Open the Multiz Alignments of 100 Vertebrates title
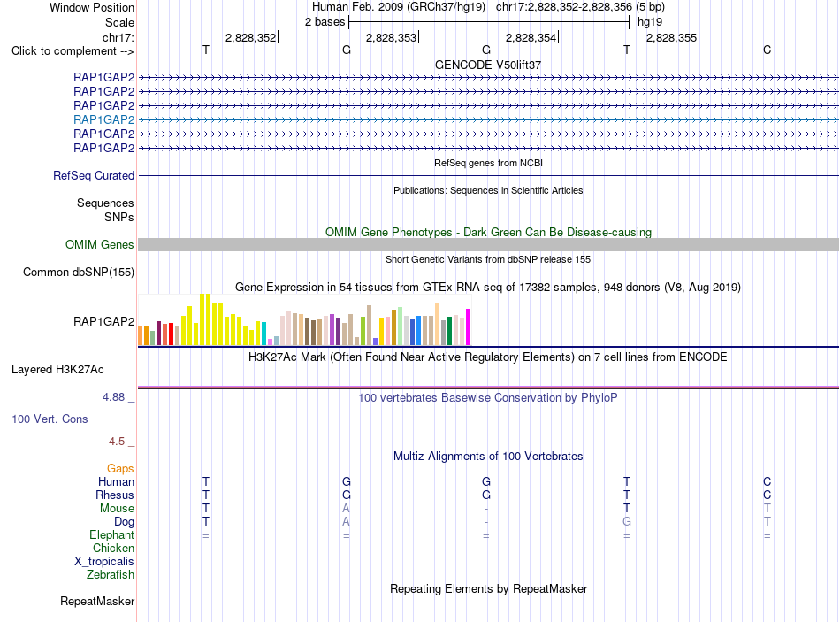840x622 pixels. pos(488,457)
